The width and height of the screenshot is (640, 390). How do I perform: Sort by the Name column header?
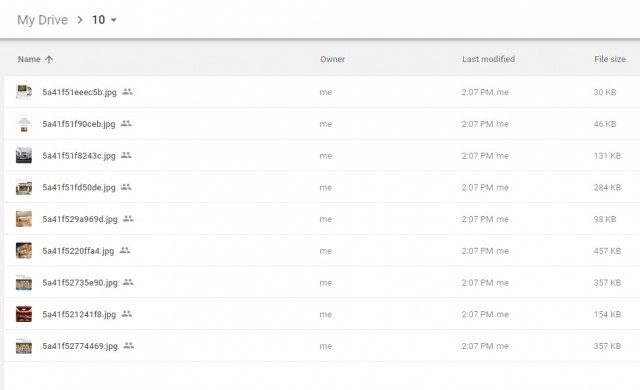click(29, 59)
